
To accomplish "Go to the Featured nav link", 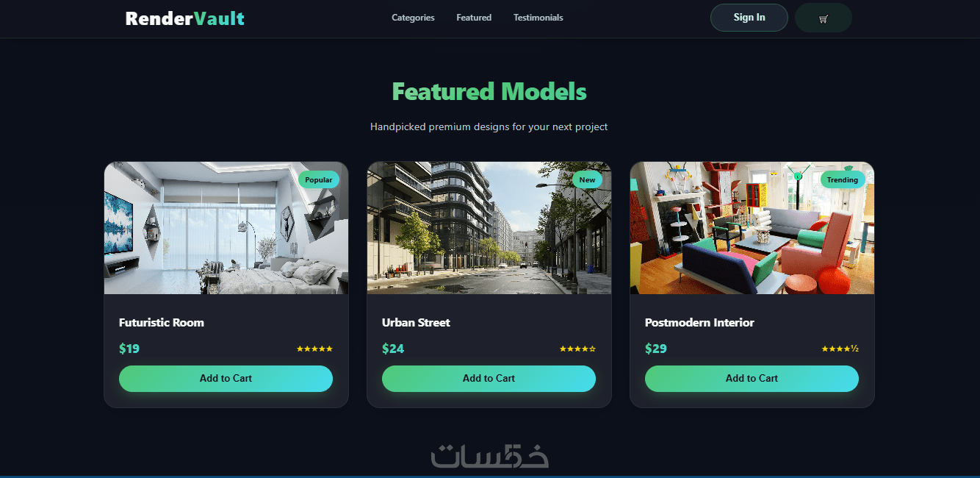I will click(474, 18).
